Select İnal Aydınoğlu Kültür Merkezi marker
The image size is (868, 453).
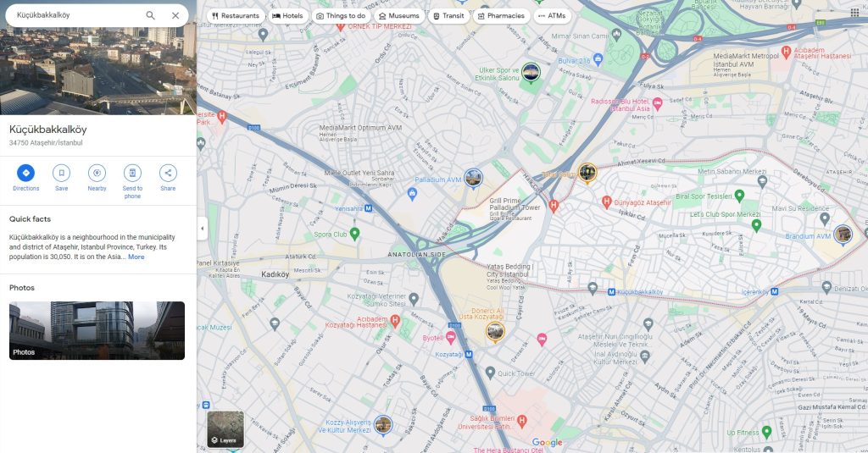[645, 356]
